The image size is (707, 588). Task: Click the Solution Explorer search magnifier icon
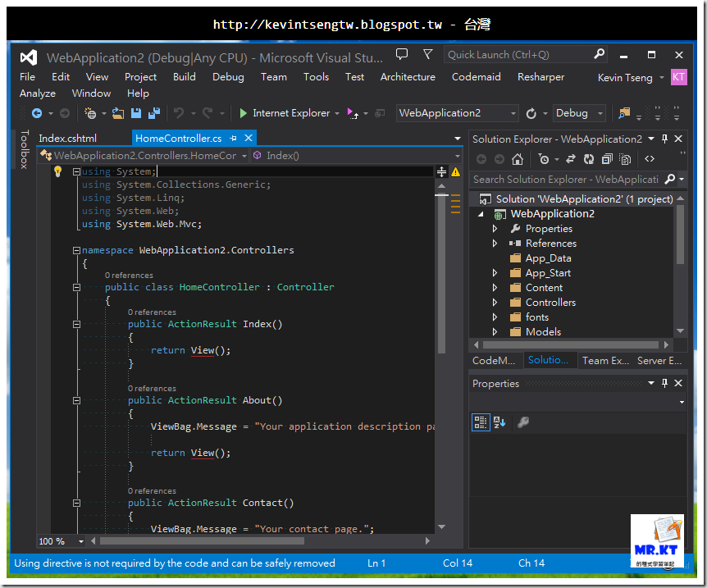click(x=670, y=179)
